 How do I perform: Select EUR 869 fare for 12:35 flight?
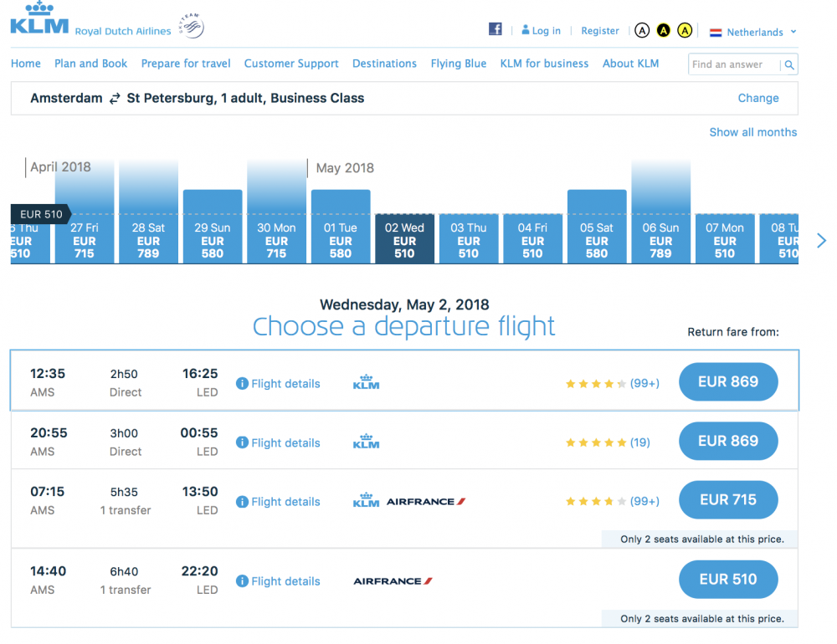728,382
